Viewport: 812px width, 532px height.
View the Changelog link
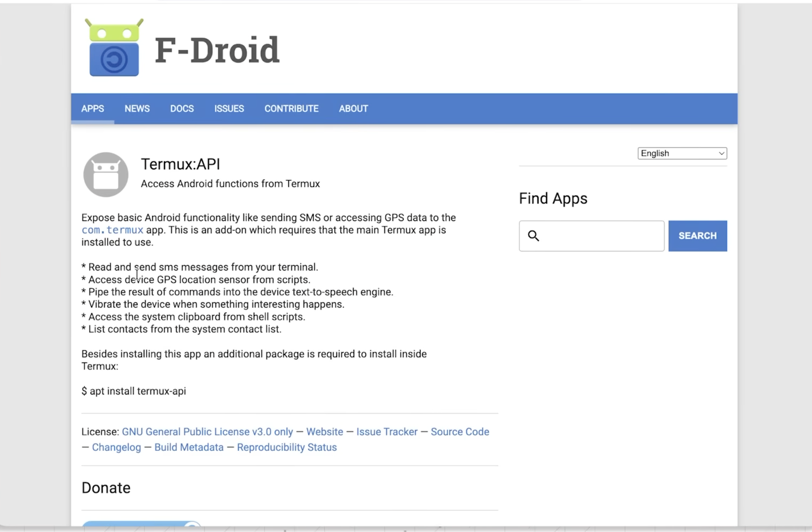116,447
